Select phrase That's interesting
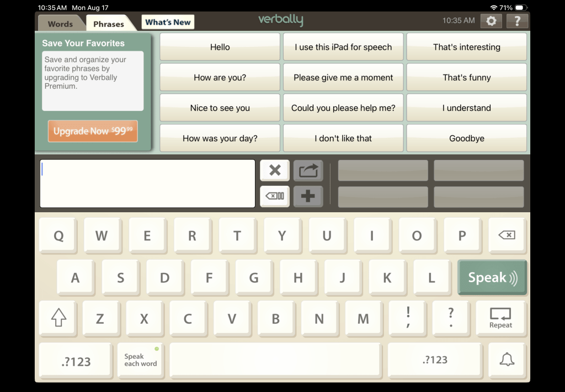 (x=467, y=47)
